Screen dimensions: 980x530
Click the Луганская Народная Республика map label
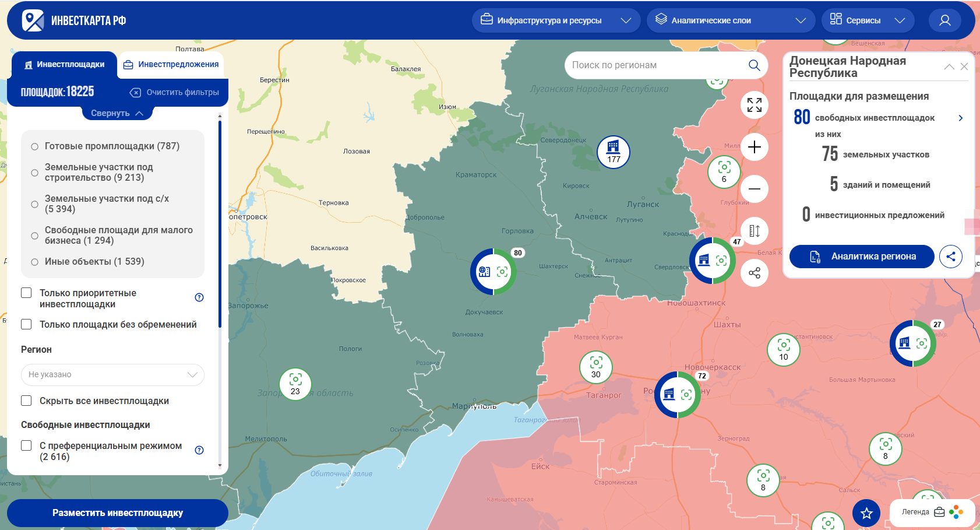point(599,89)
